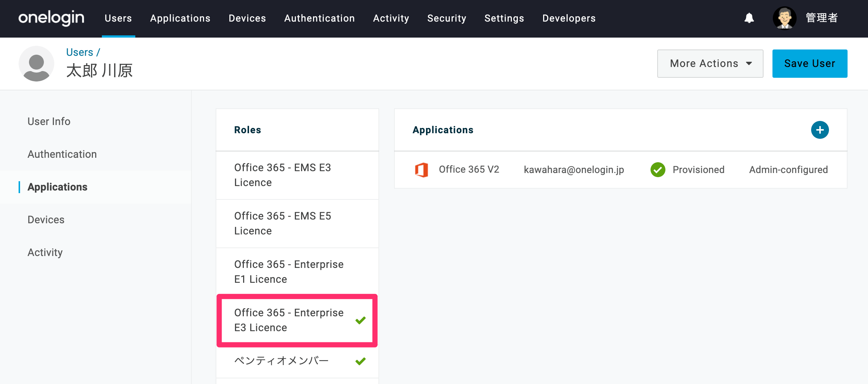Open the Applications menu in top navigation
This screenshot has width=868, height=384.
click(180, 18)
